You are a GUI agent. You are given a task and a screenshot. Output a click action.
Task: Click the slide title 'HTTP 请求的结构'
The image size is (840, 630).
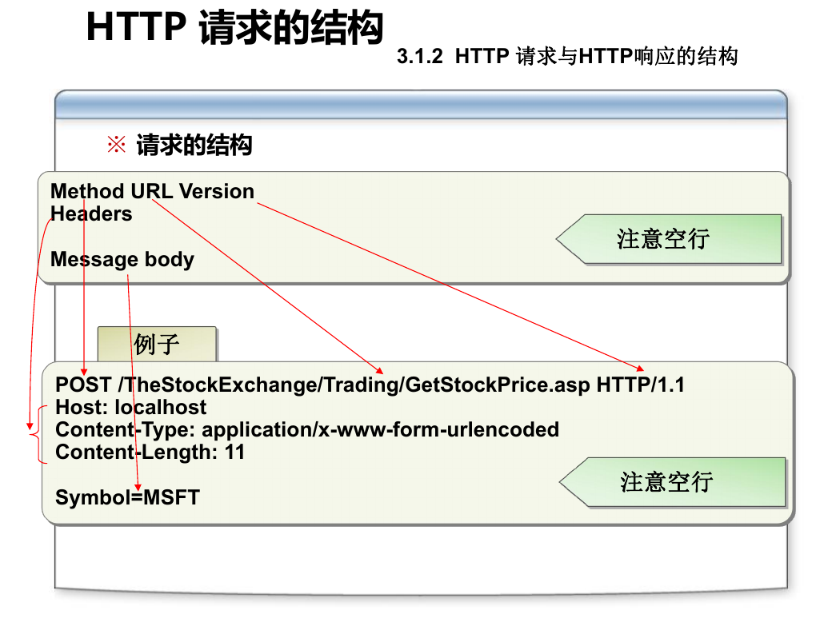click(234, 26)
